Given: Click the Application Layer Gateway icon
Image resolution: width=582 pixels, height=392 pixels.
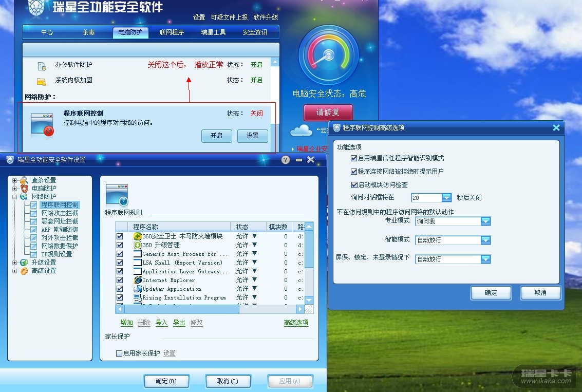Looking at the screenshot, I should 137,271.
